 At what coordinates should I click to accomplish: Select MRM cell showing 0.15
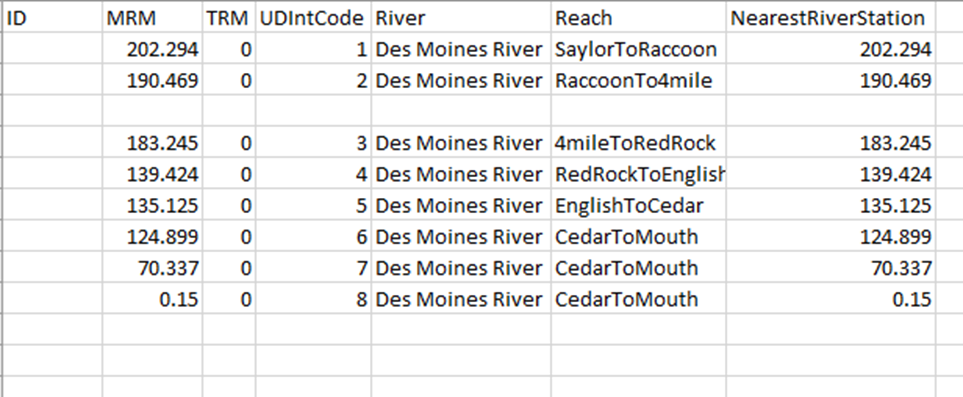point(152,299)
